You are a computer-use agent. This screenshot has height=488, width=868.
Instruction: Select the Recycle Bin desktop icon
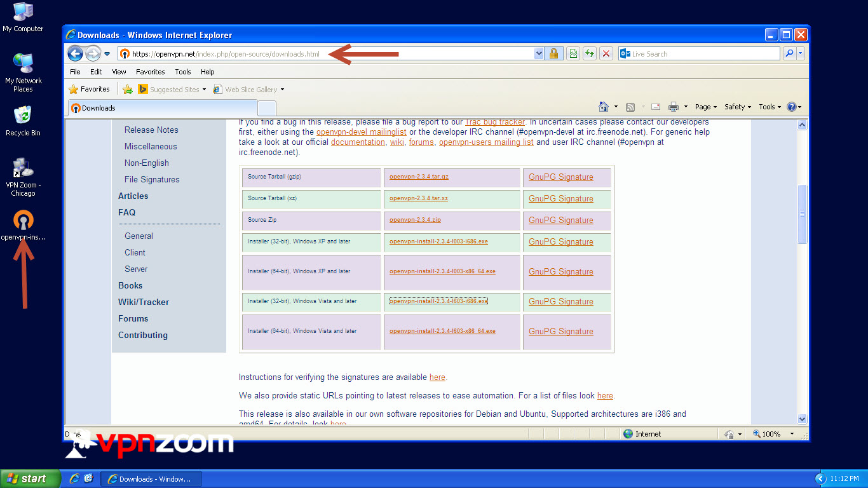[23, 121]
